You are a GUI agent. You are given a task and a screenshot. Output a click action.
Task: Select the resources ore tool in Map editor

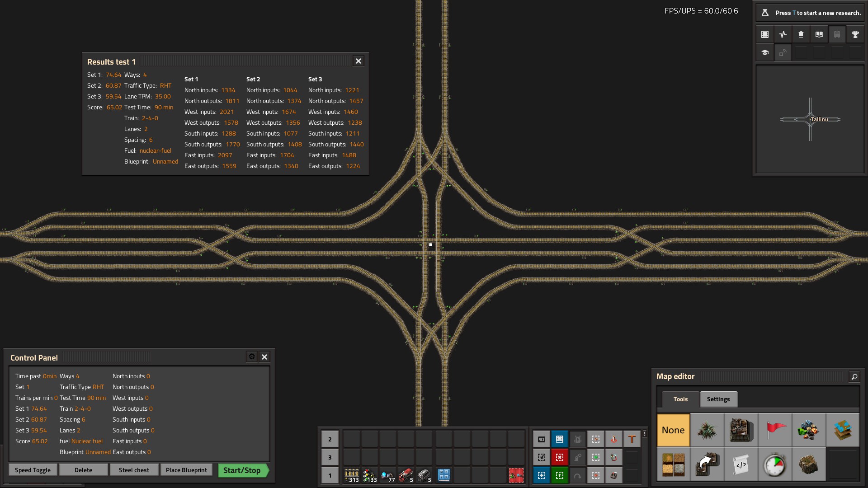coord(809,430)
